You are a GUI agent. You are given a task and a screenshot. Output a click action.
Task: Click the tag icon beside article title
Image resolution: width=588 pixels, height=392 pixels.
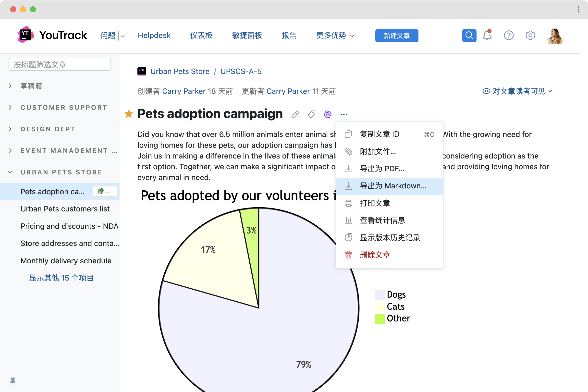point(311,114)
